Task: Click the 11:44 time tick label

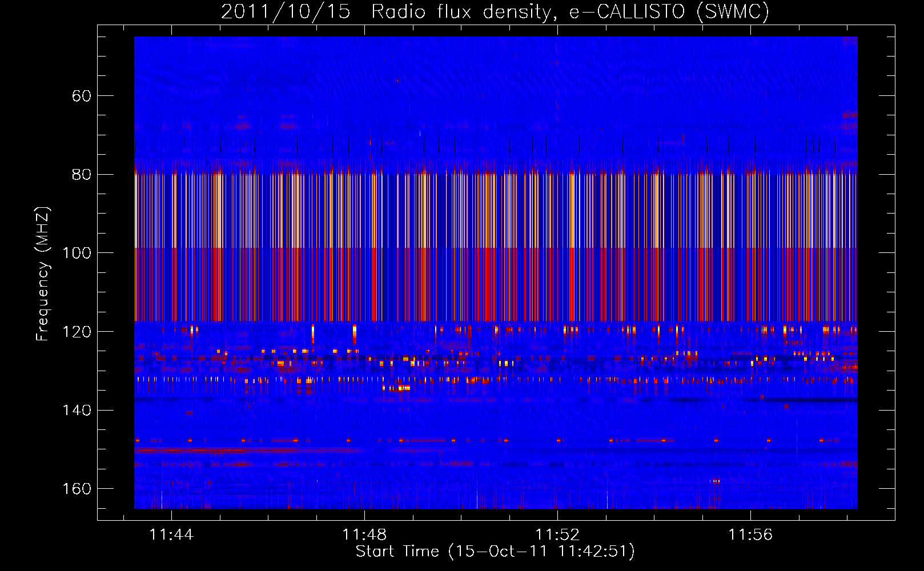Action: 171,535
